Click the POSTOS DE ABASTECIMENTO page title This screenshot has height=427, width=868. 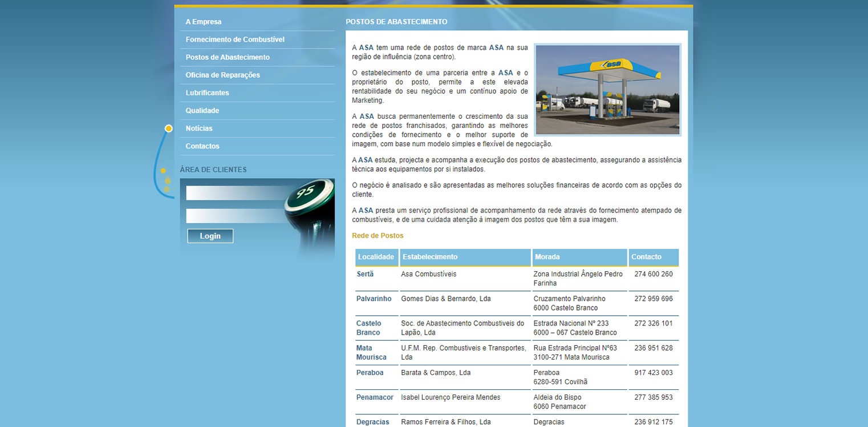tap(396, 22)
